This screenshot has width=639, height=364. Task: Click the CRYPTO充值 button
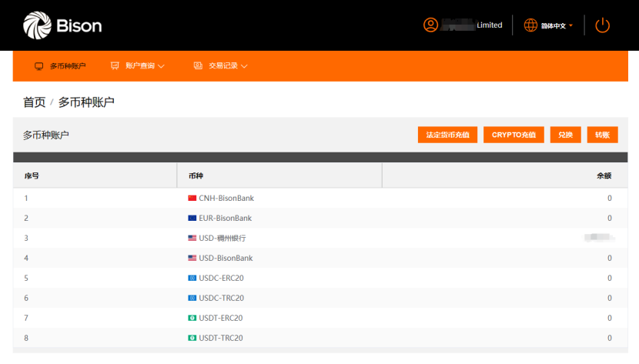pyautogui.click(x=514, y=135)
